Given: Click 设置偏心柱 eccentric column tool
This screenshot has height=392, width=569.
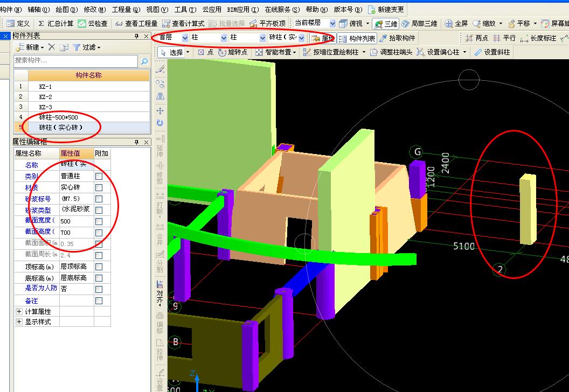Looking at the screenshot, I should [x=438, y=52].
